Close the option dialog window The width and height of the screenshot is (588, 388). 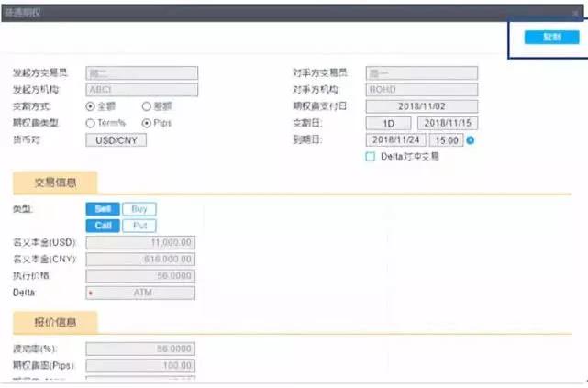(x=575, y=13)
